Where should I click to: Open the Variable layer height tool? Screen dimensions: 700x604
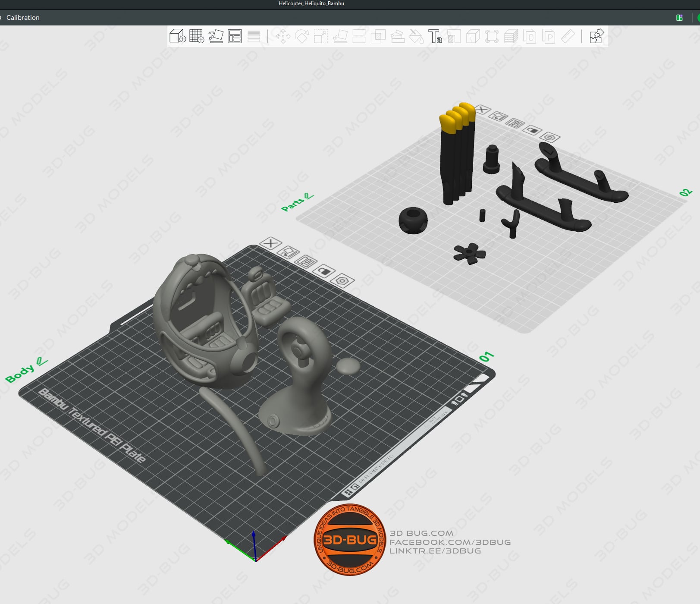pyautogui.click(x=511, y=36)
